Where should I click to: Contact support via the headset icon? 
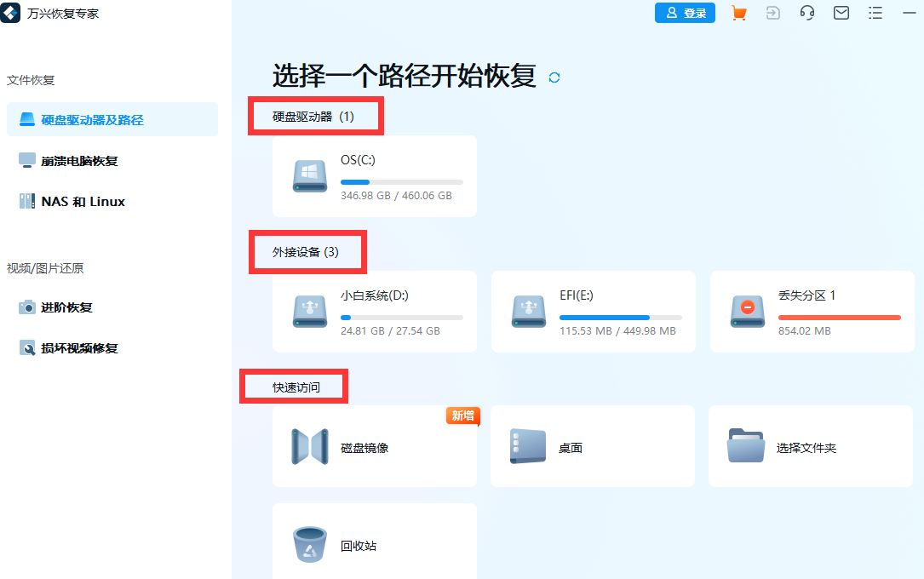click(806, 13)
